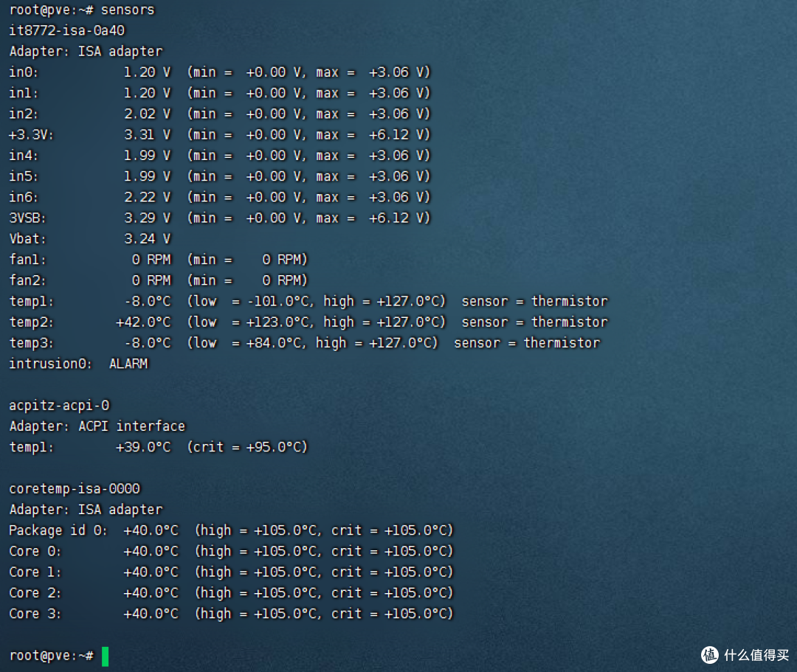
Task: Select the 'acpitz-acpi-0' chip name
Action: 59,405
